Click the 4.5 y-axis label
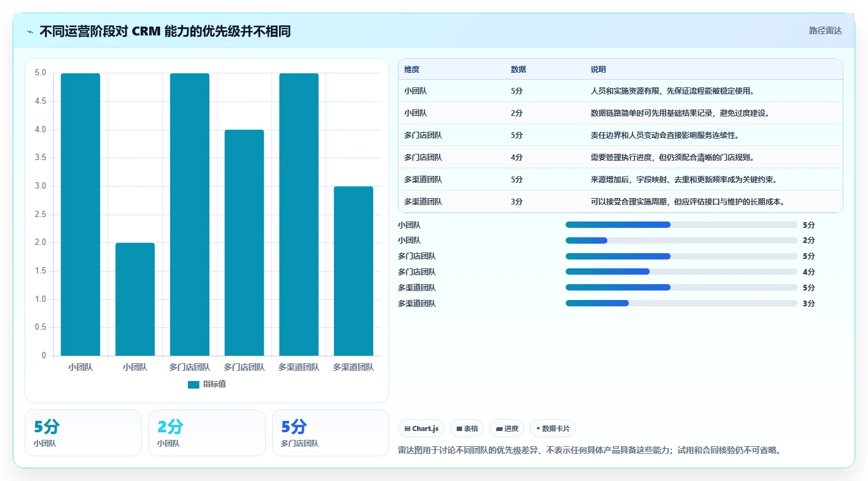 [x=40, y=101]
